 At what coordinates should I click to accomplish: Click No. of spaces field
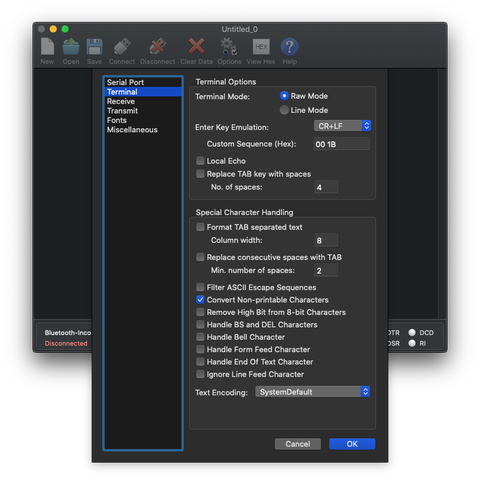(x=326, y=187)
